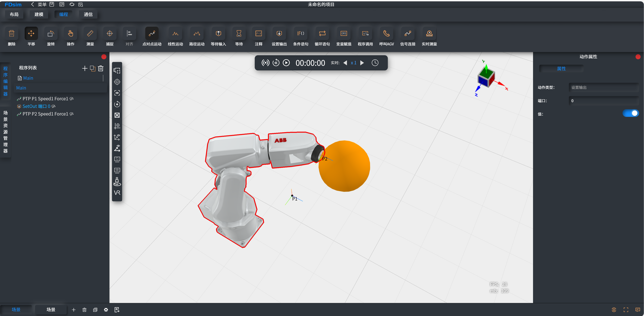Image resolution: width=644 pixels, height=316 pixels.
Task: Toggle visibility eye on PTP P2 statement
Action: pyautogui.click(x=71, y=114)
